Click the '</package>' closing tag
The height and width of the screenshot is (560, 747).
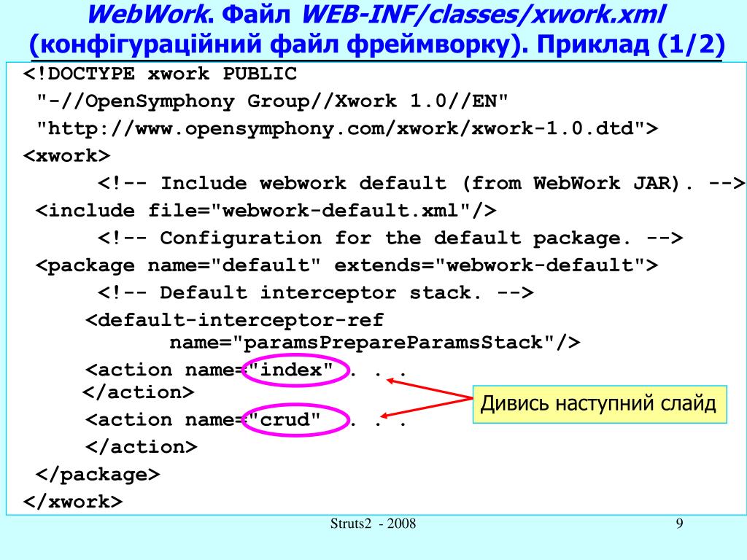coord(98,475)
